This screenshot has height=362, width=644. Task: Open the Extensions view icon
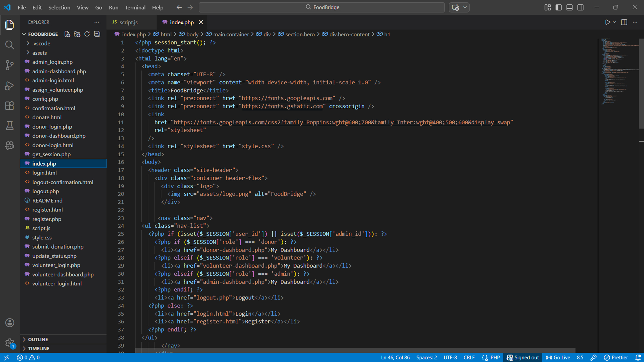pyautogui.click(x=10, y=105)
